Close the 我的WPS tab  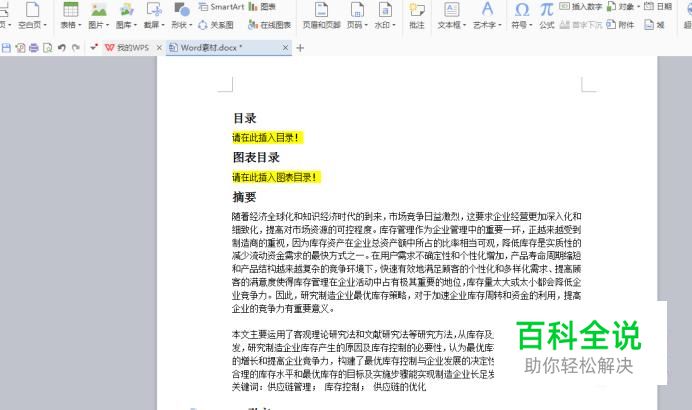[x=159, y=48]
